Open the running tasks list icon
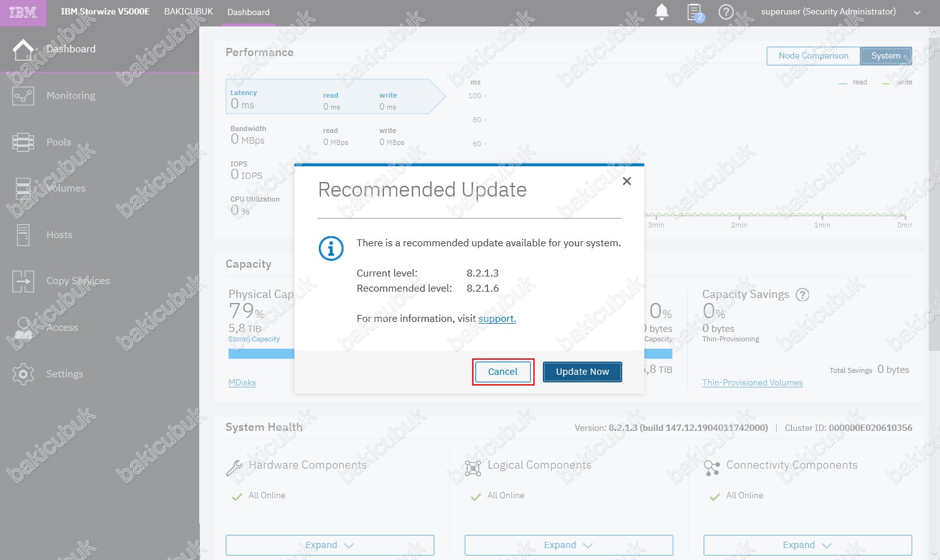The image size is (940, 560). pyautogui.click(x=695, y=12)
